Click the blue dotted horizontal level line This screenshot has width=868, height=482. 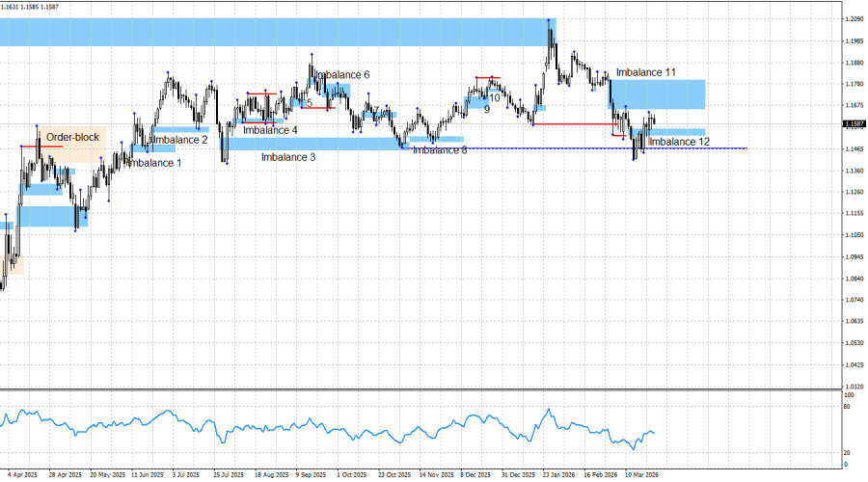coord(579,147)
